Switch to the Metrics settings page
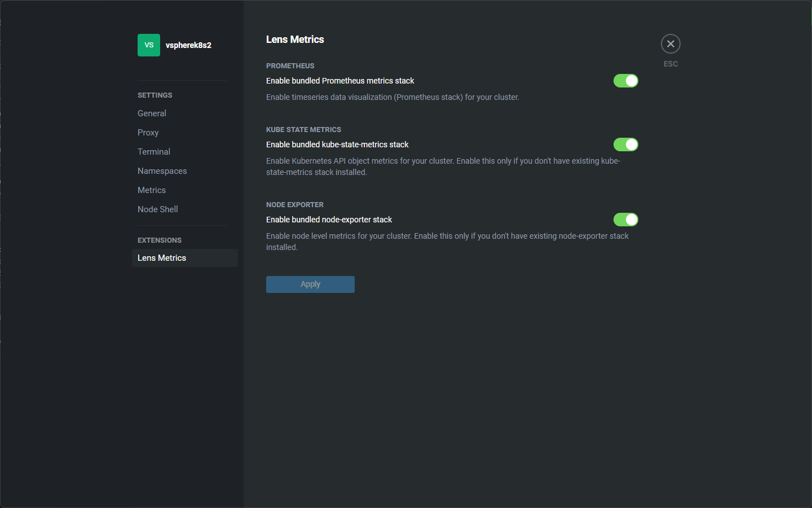 152,190
